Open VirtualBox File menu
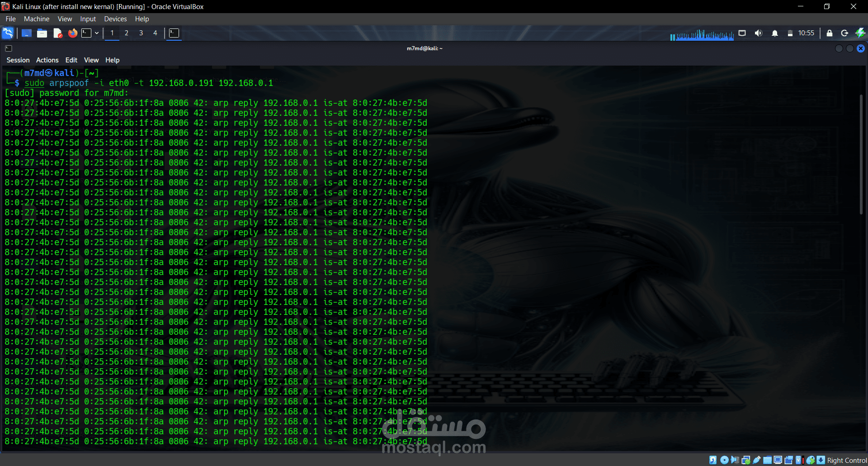Screen dimensions: 868x466 (11, 19)
